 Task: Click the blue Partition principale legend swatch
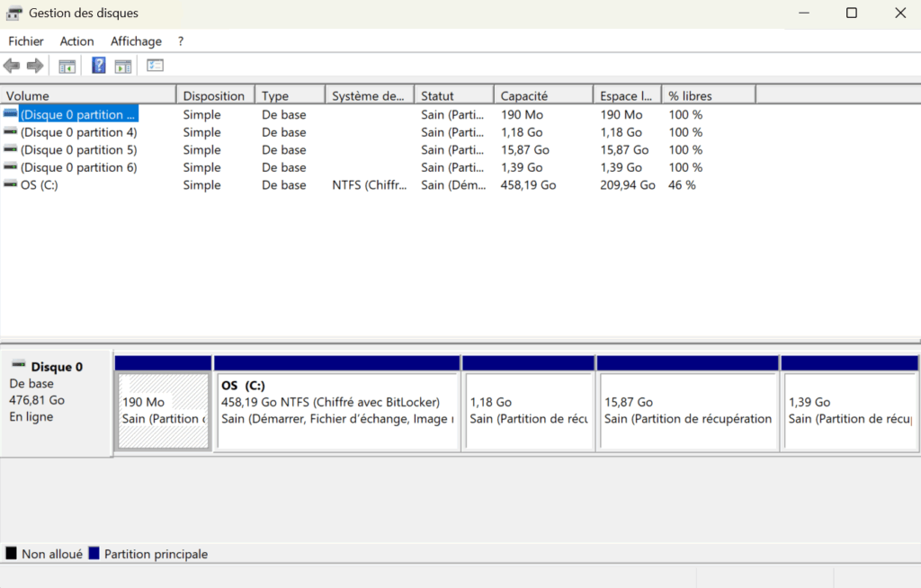click(x=94, y=553)
